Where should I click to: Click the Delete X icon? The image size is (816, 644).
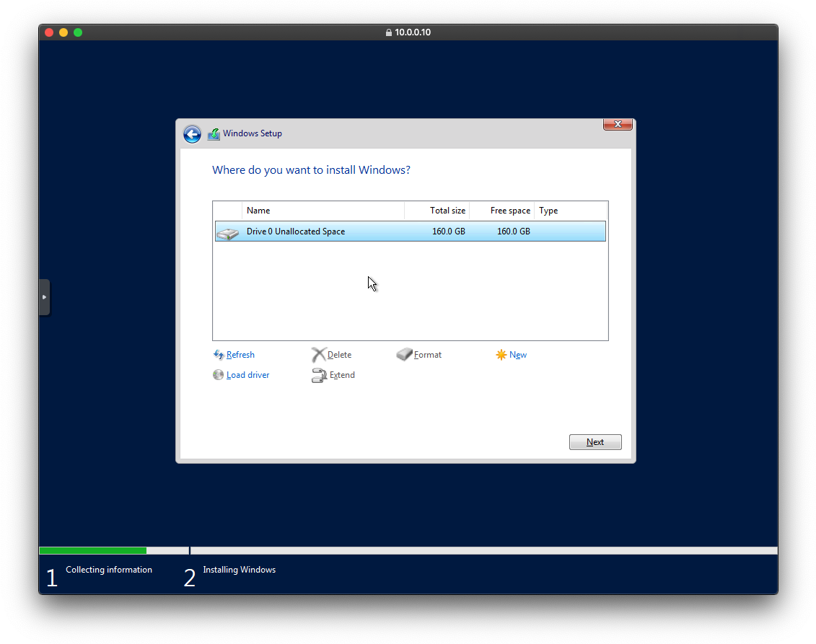pos(318,355)
